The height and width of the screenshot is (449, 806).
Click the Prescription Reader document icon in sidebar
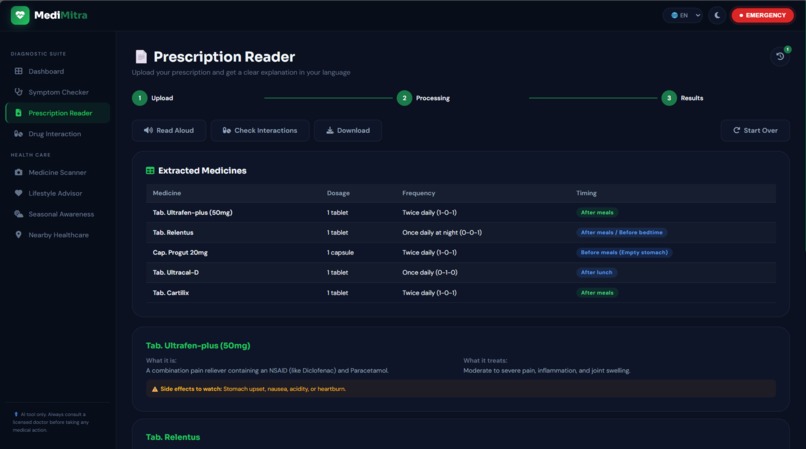pyautogui.click(x=19, y=113)
